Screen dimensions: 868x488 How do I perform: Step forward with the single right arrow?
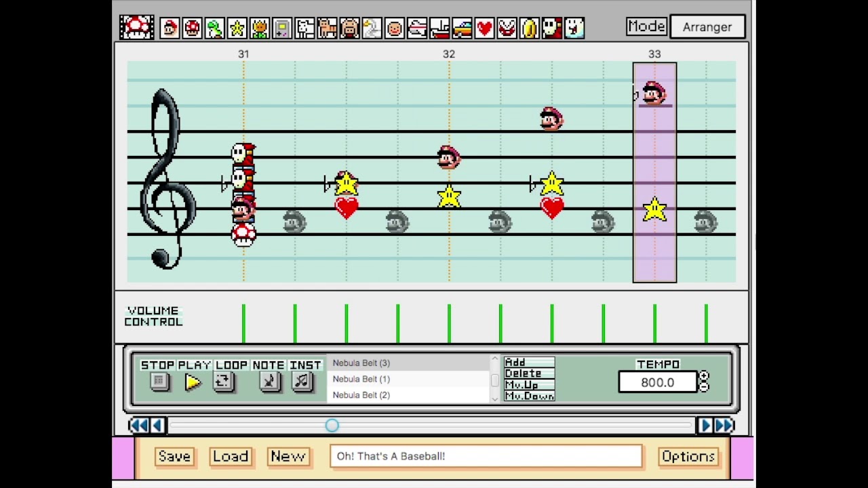pos(705,425)
